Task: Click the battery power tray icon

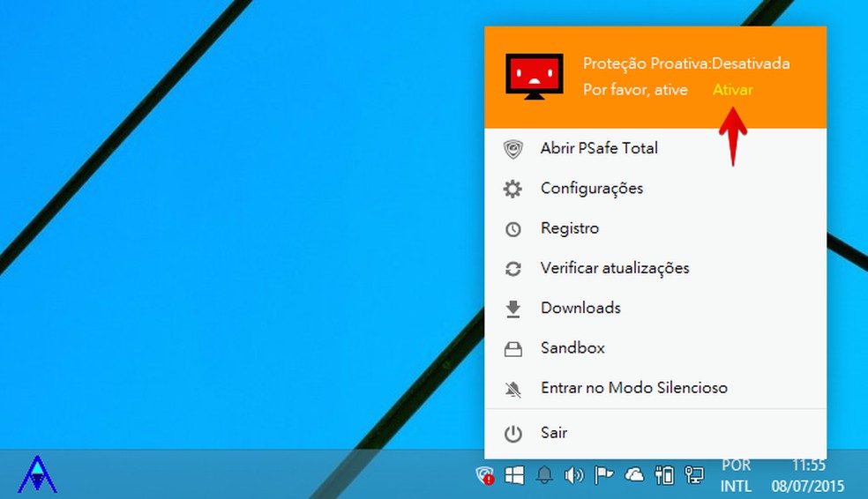Action: (663, 475)
